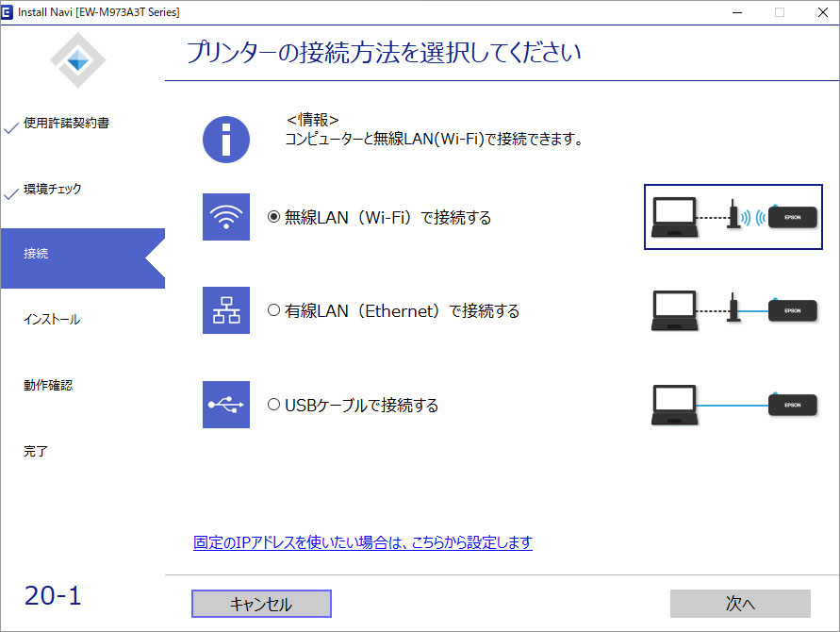Click the blue Wi-Fi signal icon
This screenshot has height=632, width=840.
click(x=226, y=217)
